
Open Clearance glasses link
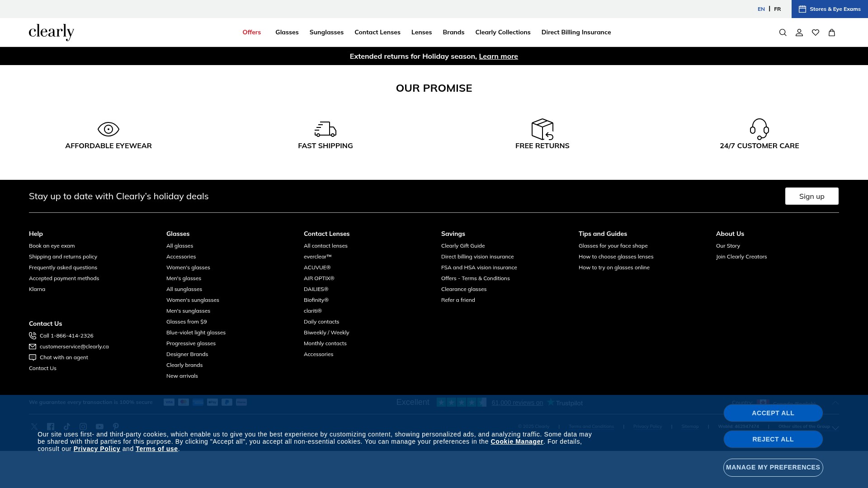click(464, 289)
